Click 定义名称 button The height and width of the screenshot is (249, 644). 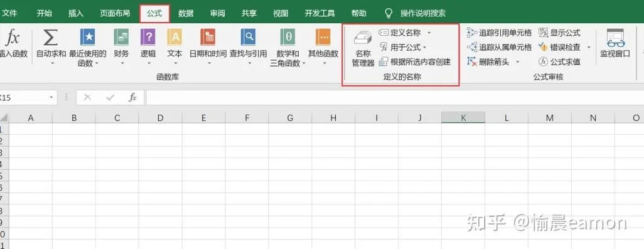point(400,33)
